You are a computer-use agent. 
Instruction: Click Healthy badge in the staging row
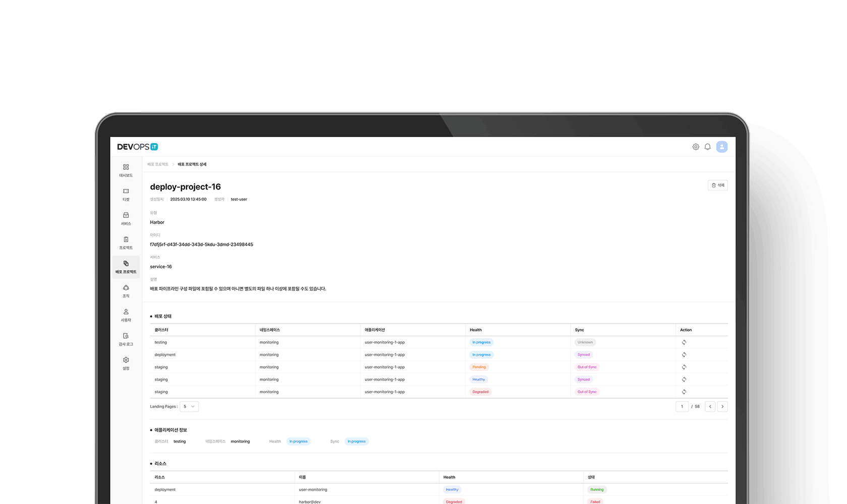point(478,380)
